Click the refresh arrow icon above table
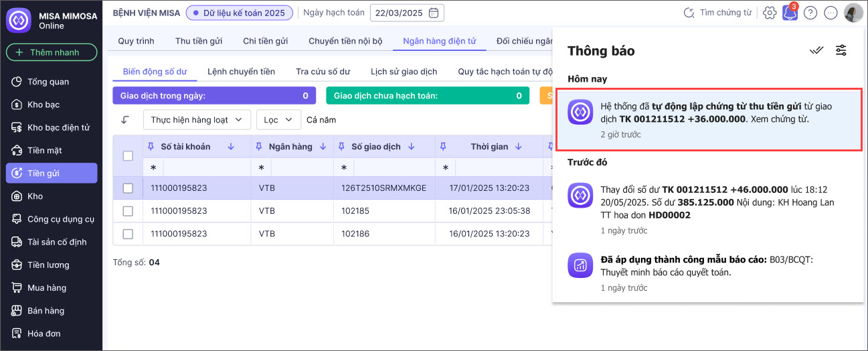Image resolution: width=868 pixels, height=351 pixels. (x=124, y=120)
